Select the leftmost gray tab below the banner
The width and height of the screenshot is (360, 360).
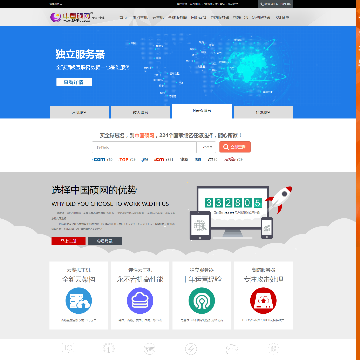coord(79,112)
